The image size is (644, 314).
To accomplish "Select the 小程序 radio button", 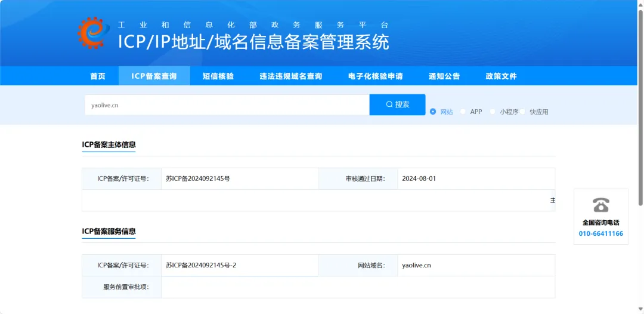I will [x=493, y=112].
